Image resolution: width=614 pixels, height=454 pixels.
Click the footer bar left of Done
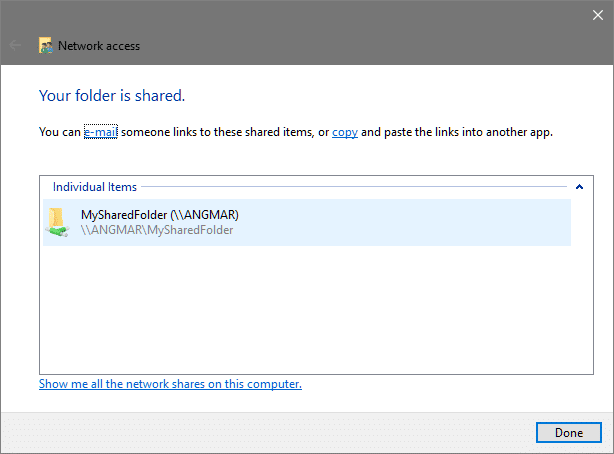(x=268, y=432)
